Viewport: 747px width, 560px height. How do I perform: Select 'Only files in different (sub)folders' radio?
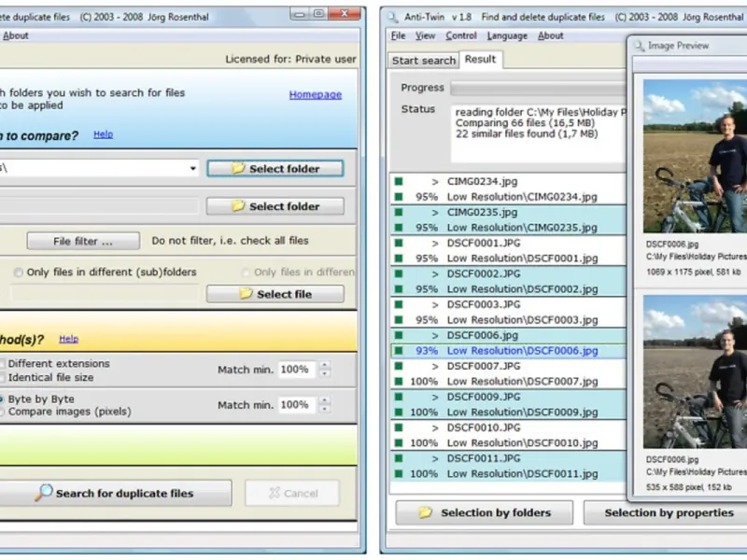18,273
